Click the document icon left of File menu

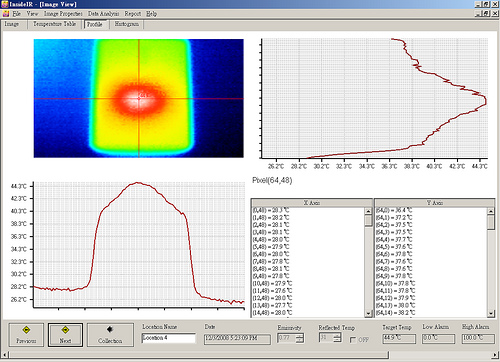(x=6, y=14)
